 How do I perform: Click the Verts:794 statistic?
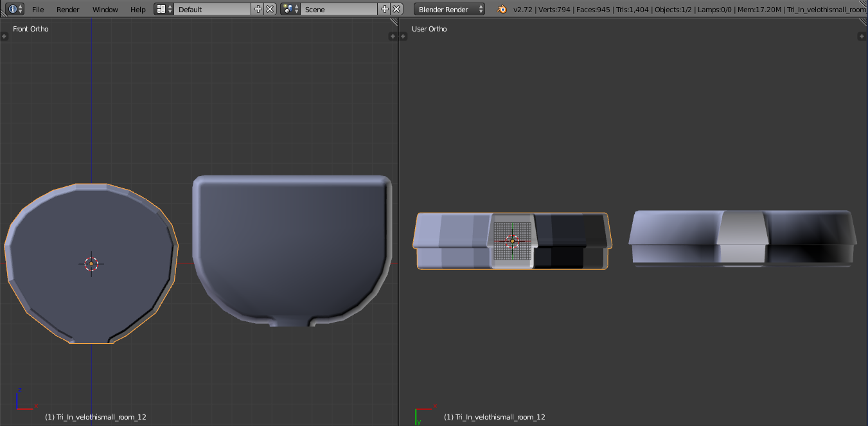pos(553,10)
